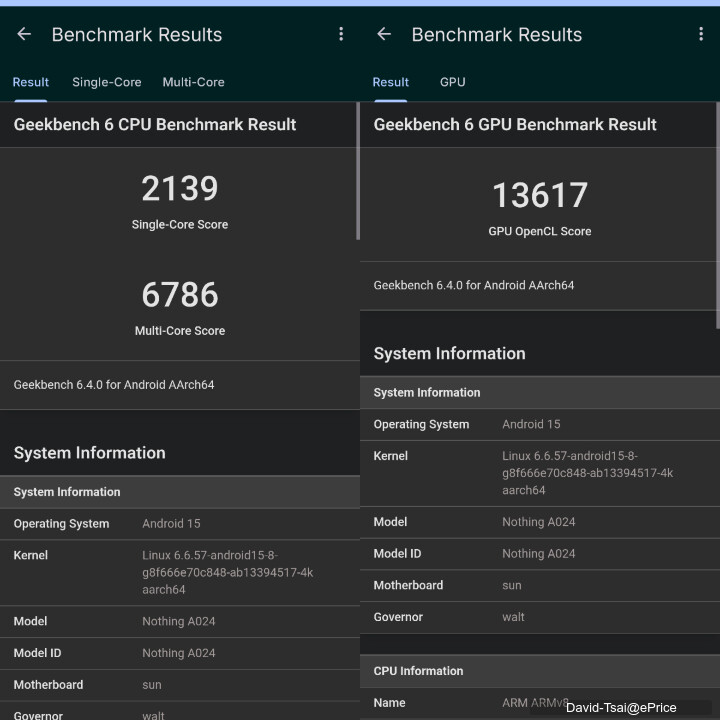This screenshot has height=720, width=720.
Task: Switch to the GPU tab
Action: pyautogui.click(x=452, y=82)
